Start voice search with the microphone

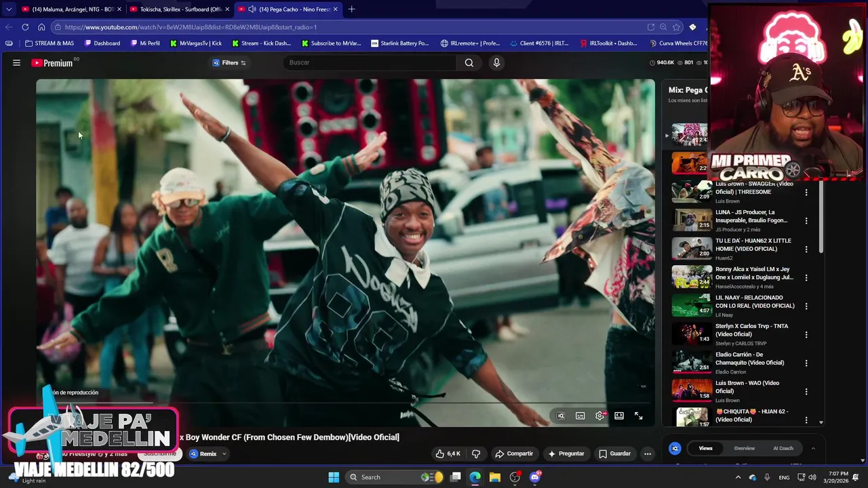click(496, 63)
